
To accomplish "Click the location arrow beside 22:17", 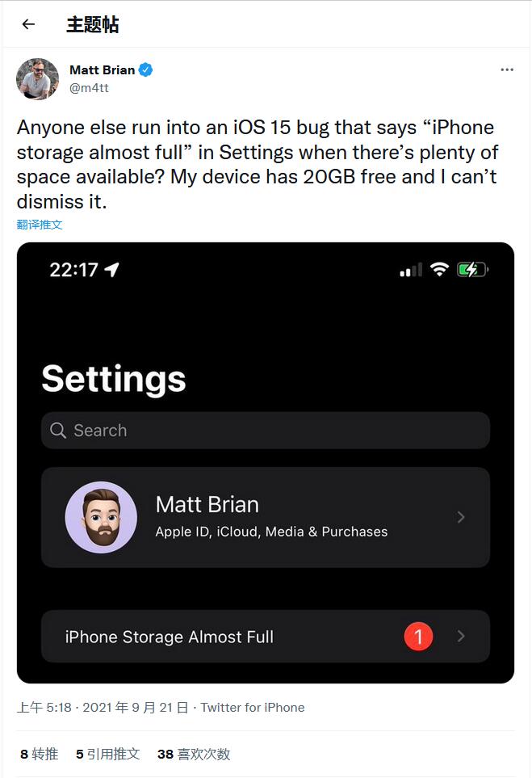I will 112,269.
